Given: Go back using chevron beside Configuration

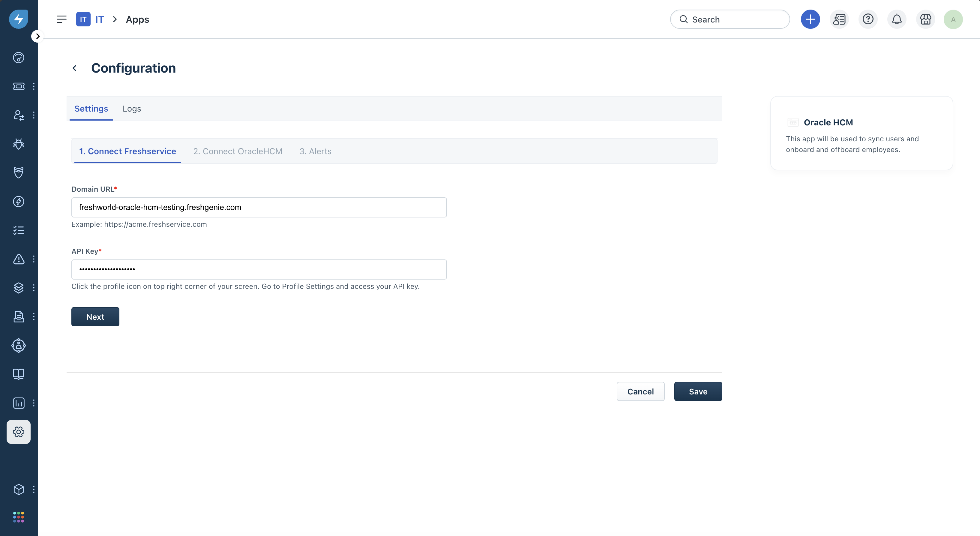Looking at the screenshot, I should coord(75,68).
